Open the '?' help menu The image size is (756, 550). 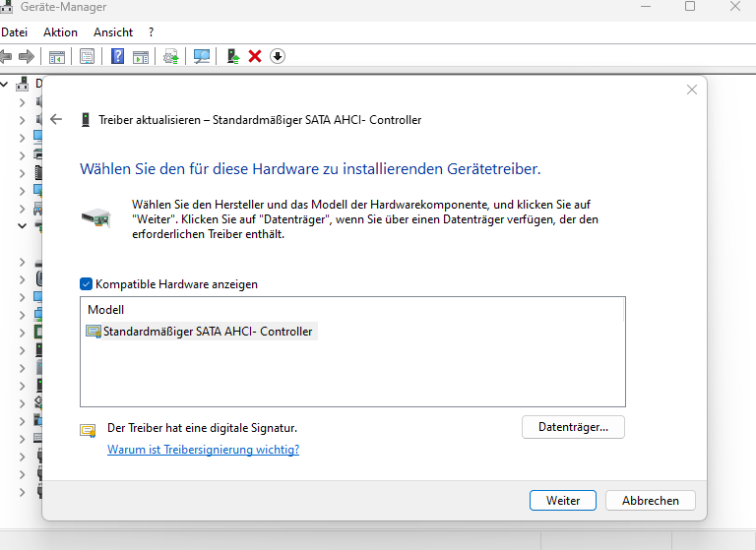pyautogui.click(x=152, y=32)
